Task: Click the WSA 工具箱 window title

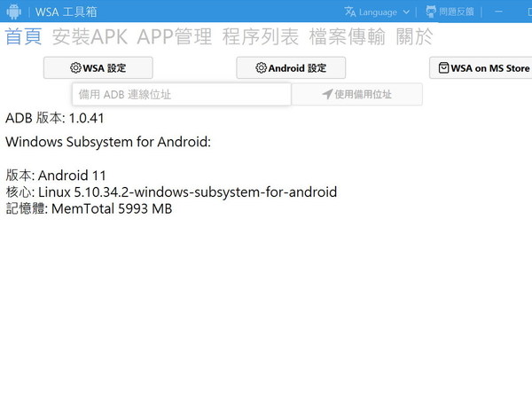Action: click(x=66, y=12)
